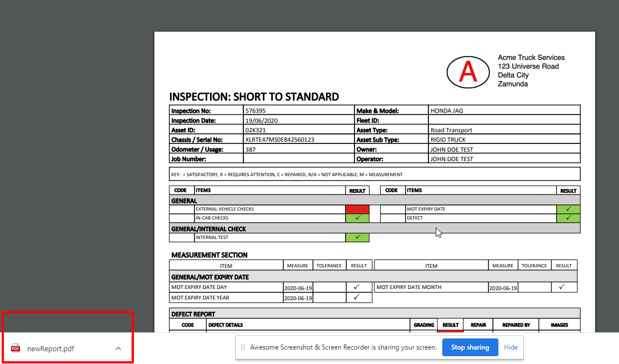The height and width of the screenshot is (364, 619).
Task: Click the inspection number 576395
Action: pos(255,111)
